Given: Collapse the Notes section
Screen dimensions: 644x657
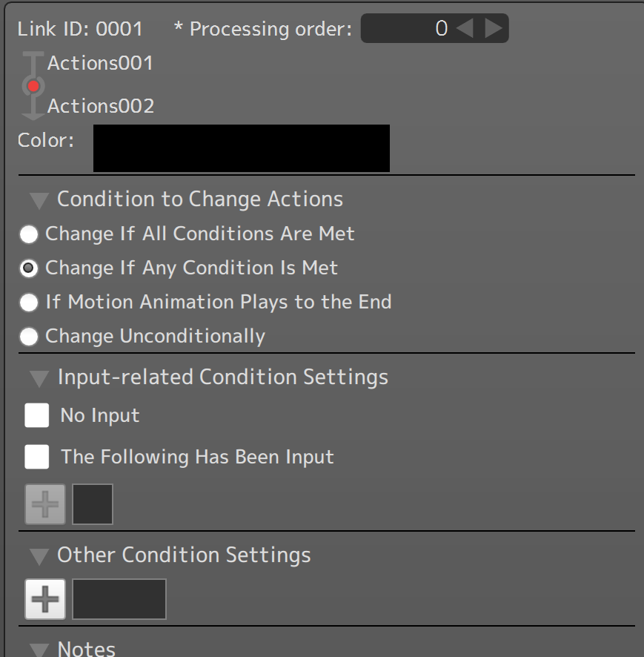Looking at the screenshot, I should click(40, 650).
